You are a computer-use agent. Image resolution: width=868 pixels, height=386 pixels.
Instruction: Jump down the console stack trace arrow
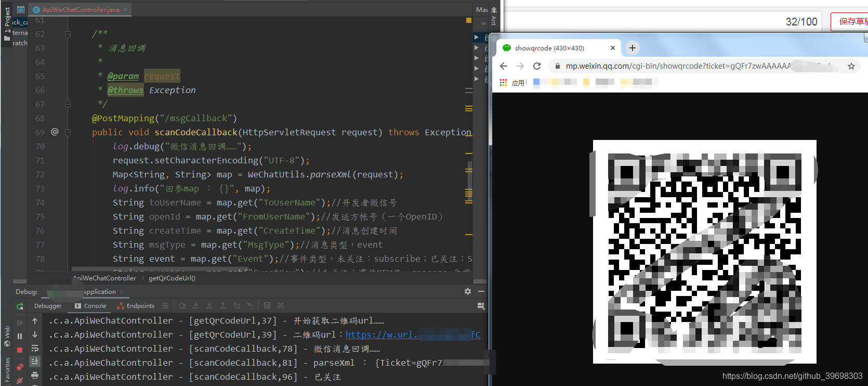coord(35,334)
